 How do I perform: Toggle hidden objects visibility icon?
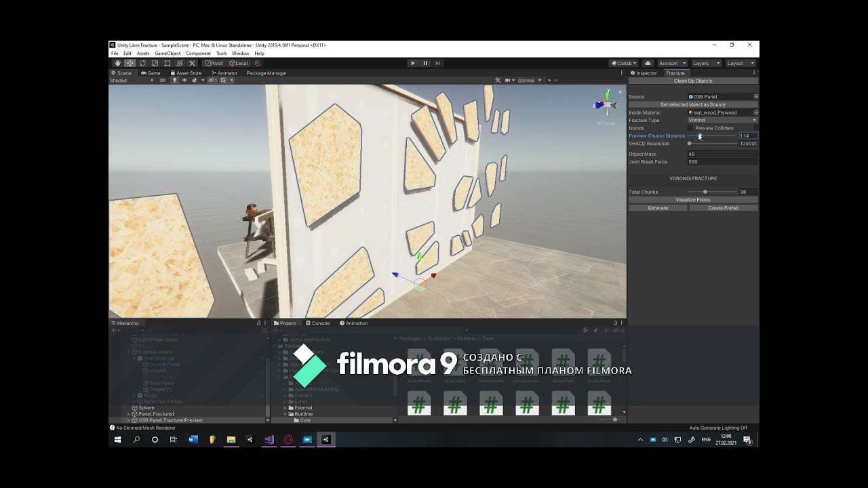(x=212, y=80)
